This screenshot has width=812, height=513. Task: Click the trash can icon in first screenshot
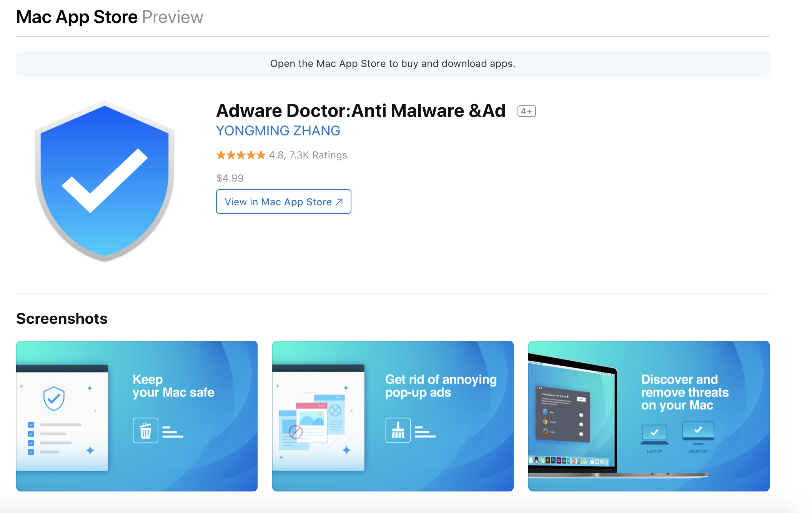[146, 430]
